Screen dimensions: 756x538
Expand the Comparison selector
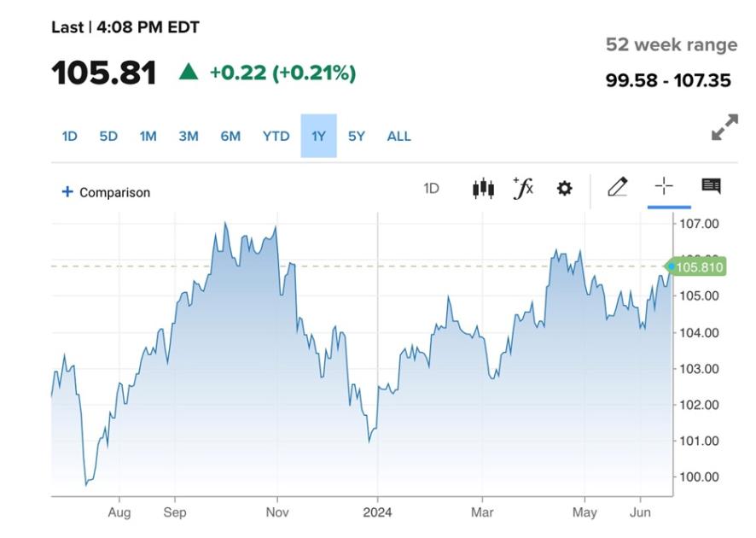pos(104,192)
